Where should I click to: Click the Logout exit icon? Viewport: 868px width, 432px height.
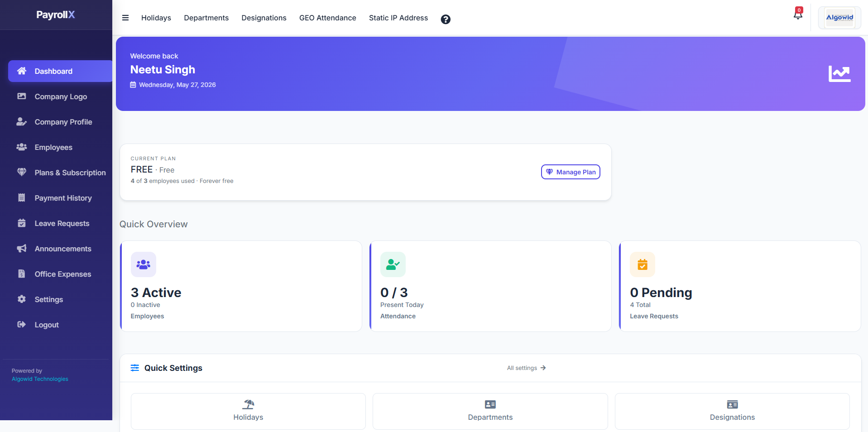tap(22, 324)
